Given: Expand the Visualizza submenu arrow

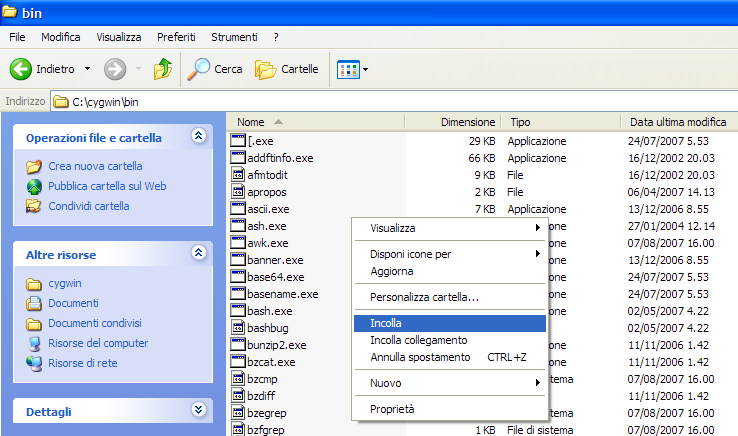Looking at the screenshot, I should coord(537,228).
